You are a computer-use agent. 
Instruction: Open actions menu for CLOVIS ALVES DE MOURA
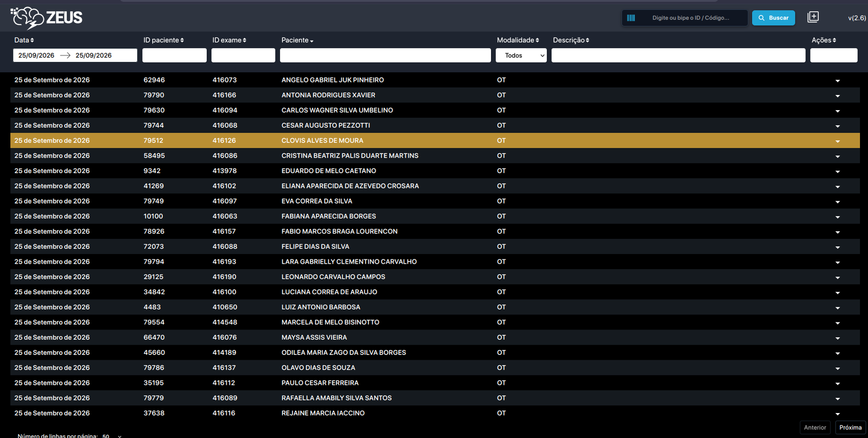pyautogui.click(x=838, y=142)
